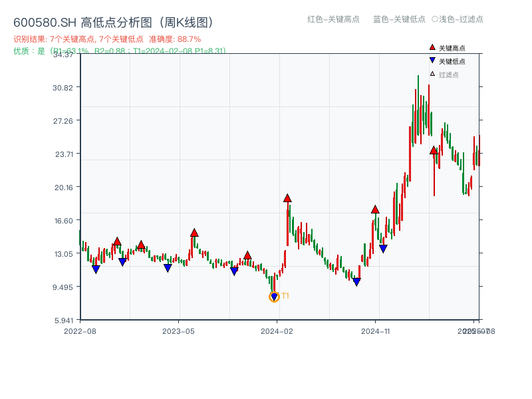Click the green 优质 result line
Viewport: 532px width, 399px height.
(120, 51)
